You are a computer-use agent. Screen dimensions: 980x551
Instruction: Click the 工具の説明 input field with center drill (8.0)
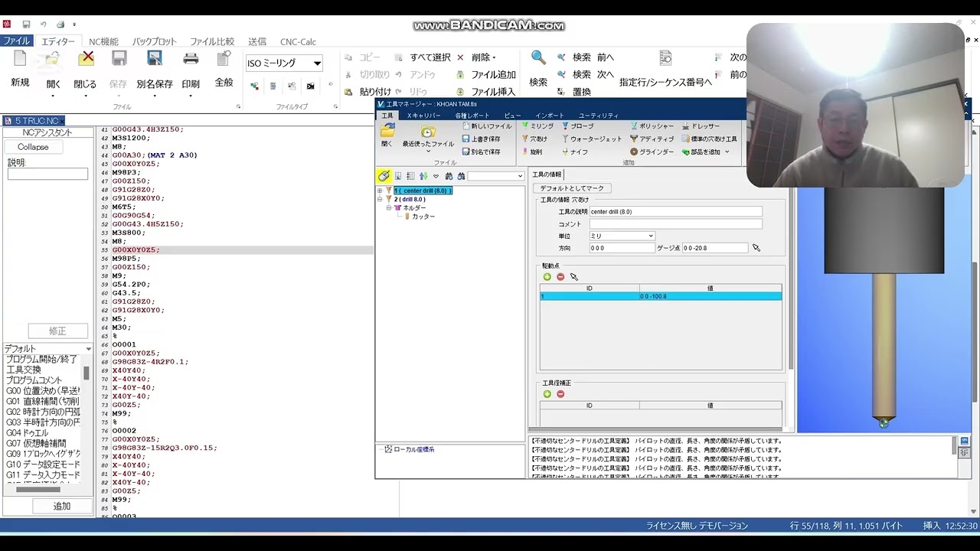click(676, 211)
